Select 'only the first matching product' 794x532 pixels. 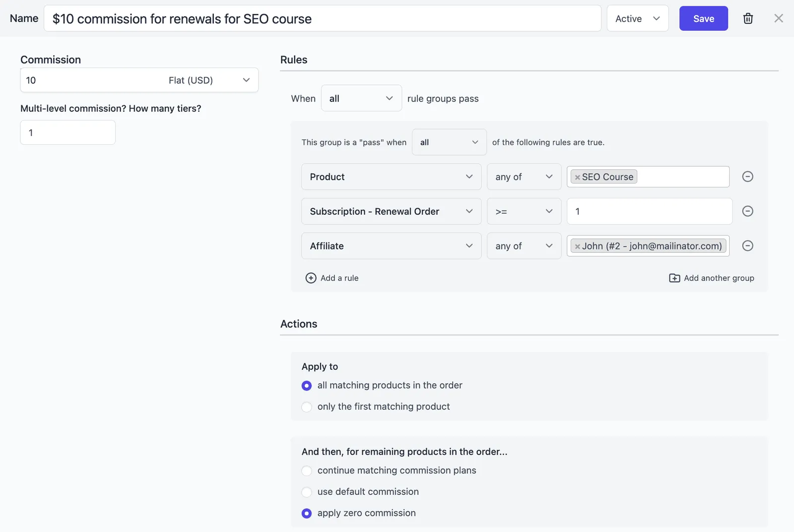coord(307,407)
